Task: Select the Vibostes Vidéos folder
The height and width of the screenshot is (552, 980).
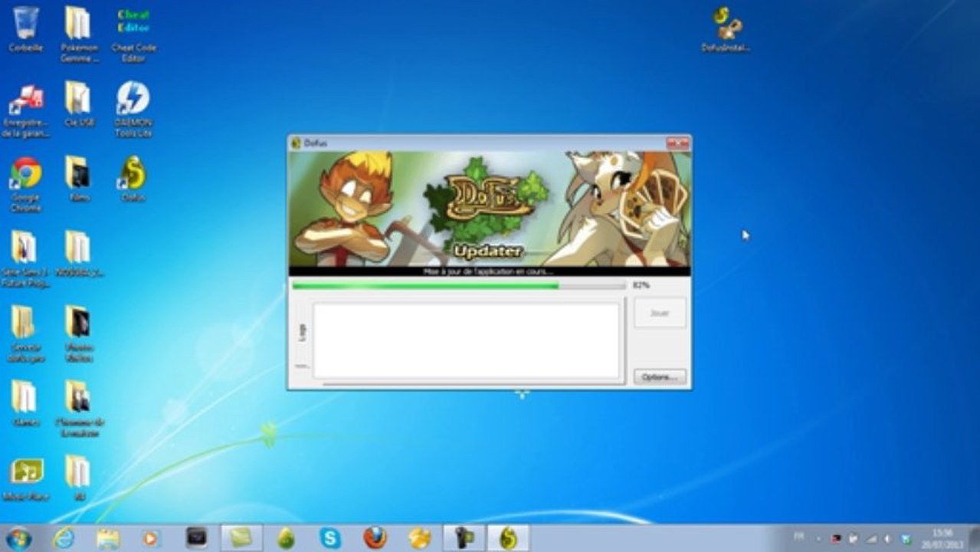Action: [x=78, y=334]
